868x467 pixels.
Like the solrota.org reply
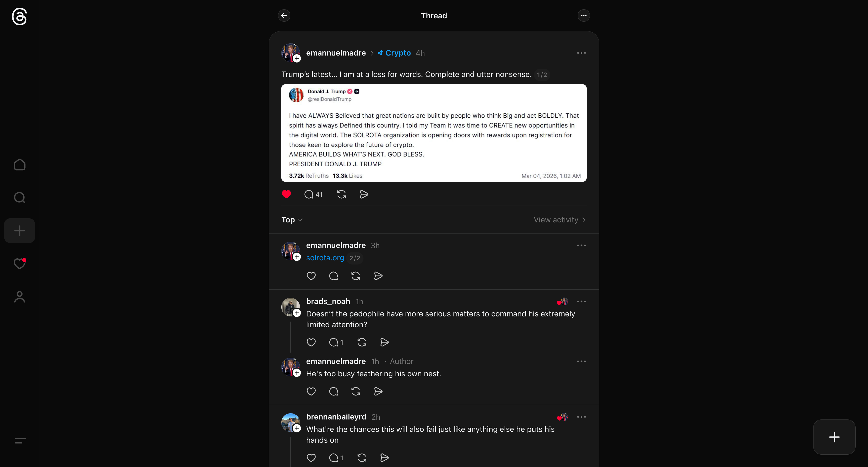coord(311,276)
